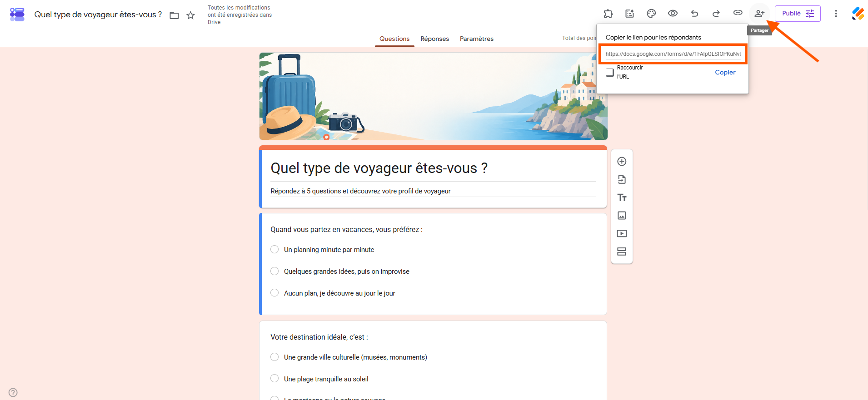
Task: Select the 'Votre destination idéale' question
Action: (319, 337)
